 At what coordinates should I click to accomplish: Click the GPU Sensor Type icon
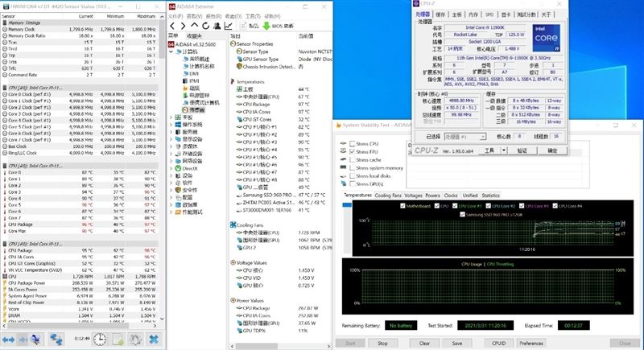point(239,59)
